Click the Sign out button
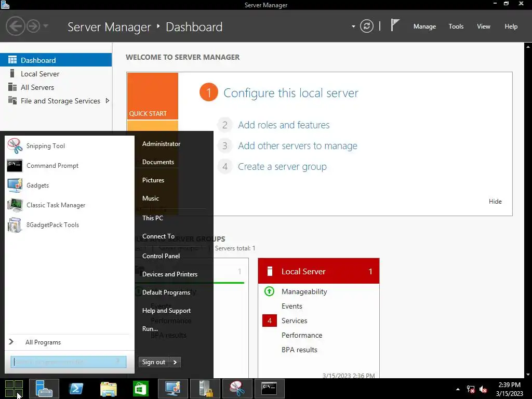The height and width of the screenshot is (399, 532). (x=154, y=362)
